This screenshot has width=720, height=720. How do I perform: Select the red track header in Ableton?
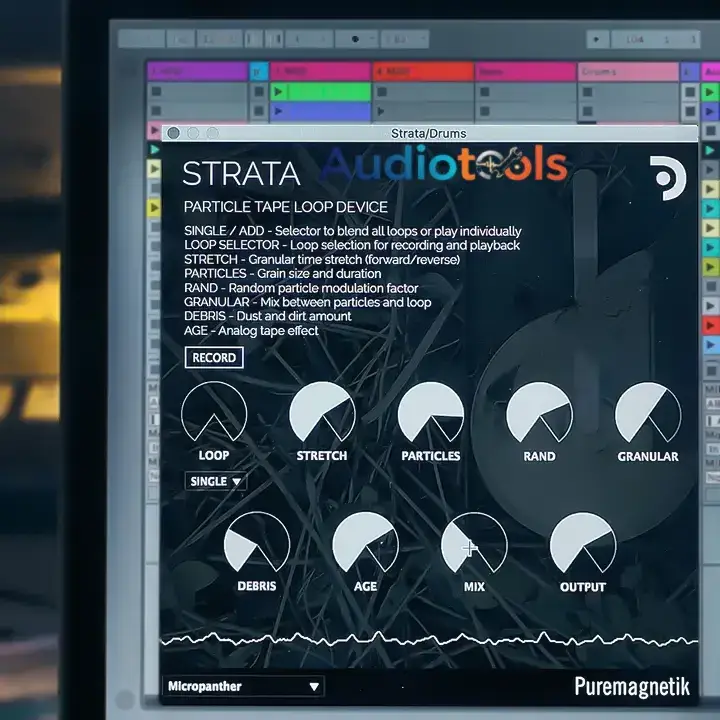pyautogui.click(x=423, y=72)
